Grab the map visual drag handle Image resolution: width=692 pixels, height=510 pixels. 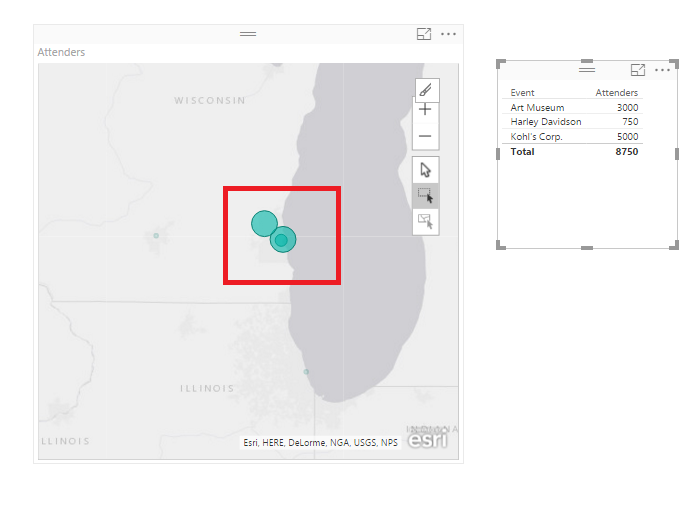pyautogui.click(x=248, y=34)
